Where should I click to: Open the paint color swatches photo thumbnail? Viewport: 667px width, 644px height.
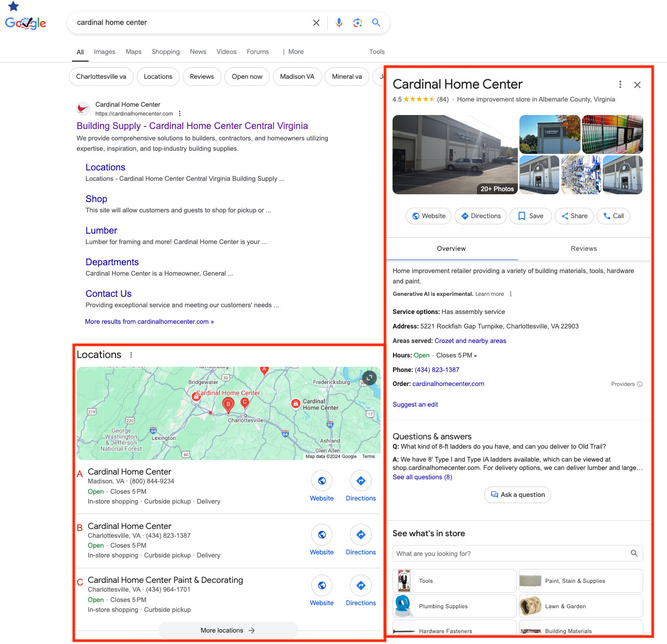[x=612, y=135]
